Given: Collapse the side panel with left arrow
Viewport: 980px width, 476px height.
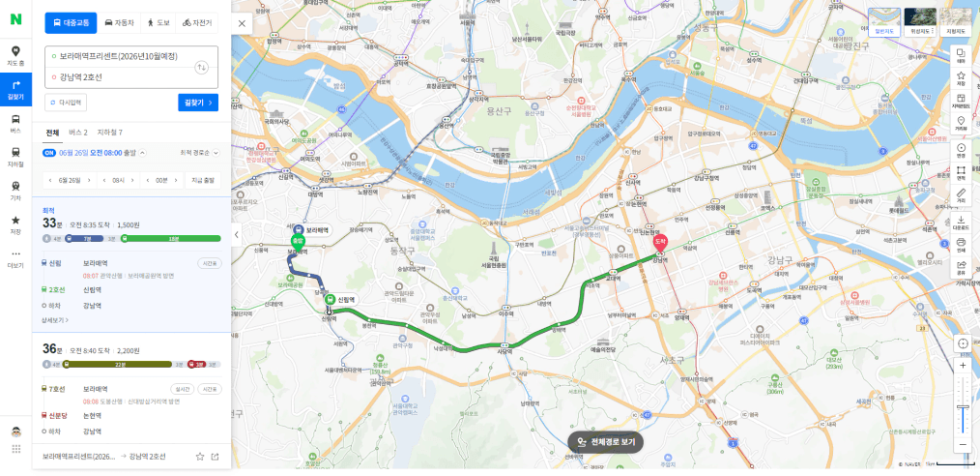Looking at the screenshot, I should 236,235.
